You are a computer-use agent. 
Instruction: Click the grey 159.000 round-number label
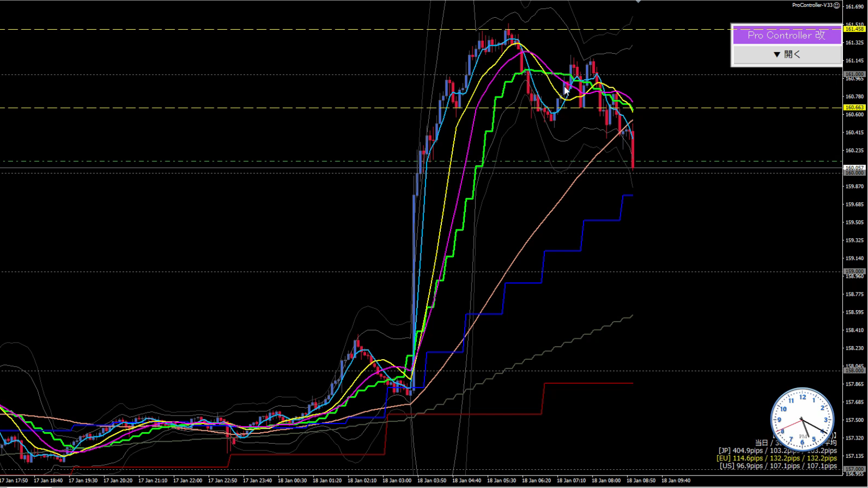click(x=854, y=272)
